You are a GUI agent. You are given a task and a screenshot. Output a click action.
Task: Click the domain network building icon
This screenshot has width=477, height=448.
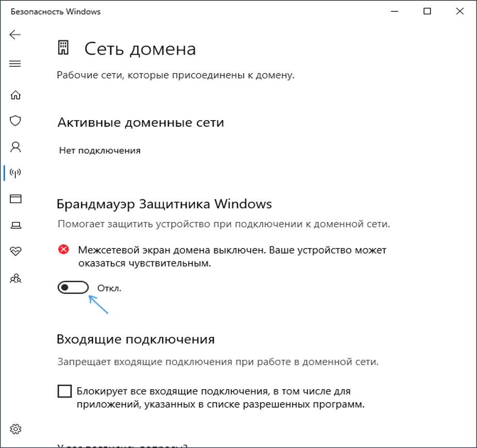click(x=64, y=48)
